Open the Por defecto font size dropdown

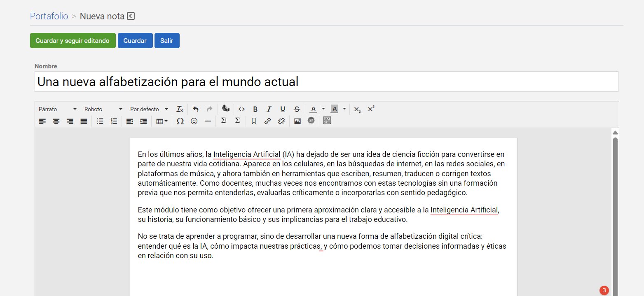coord(149,109)
